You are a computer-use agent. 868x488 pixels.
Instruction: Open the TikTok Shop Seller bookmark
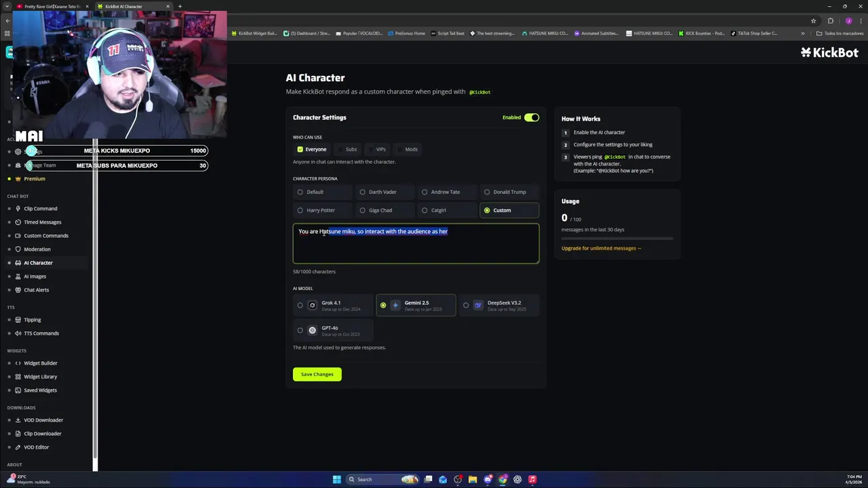click(x=754, y=33)
